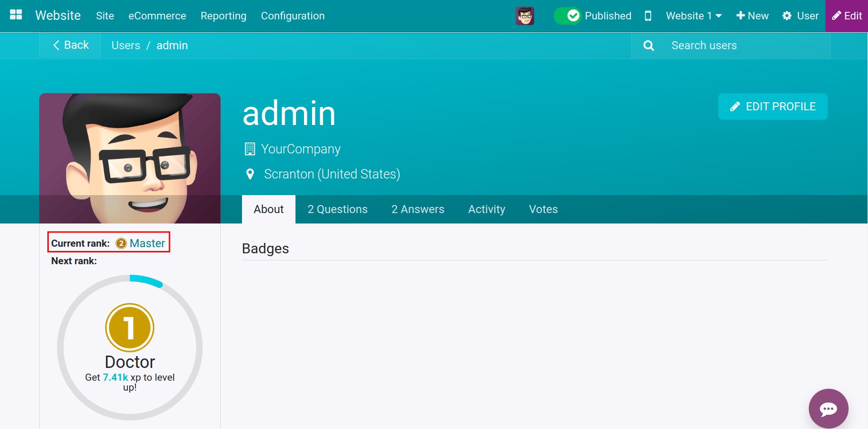Go Back to previous page
Image resolution: width=868 pixels, height=429 pixels.
click(x=70, y=45)
